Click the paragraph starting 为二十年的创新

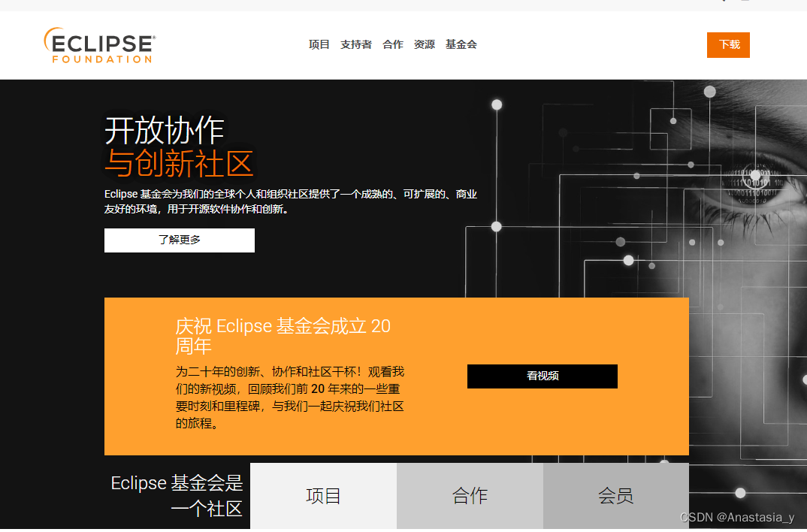(290, 397)
